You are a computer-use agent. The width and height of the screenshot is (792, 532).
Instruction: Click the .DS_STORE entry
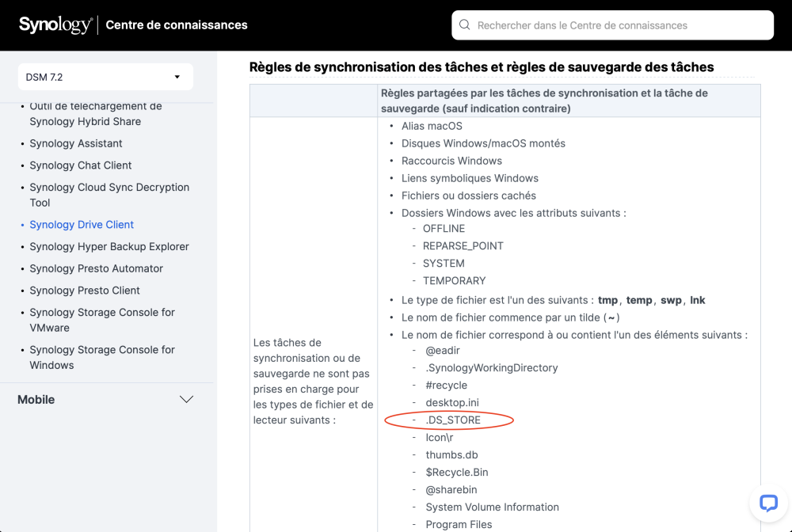[453, 420]
